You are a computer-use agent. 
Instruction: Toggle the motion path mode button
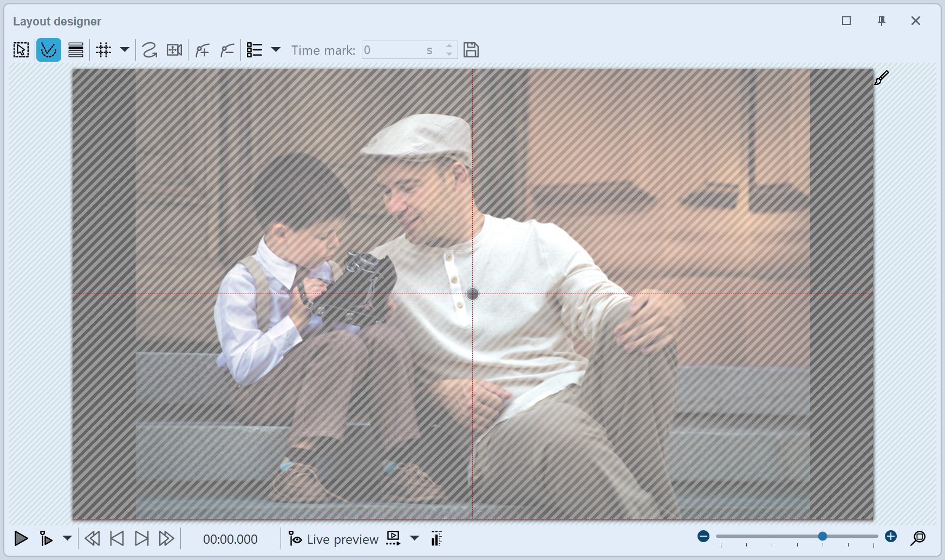(49, 50)
